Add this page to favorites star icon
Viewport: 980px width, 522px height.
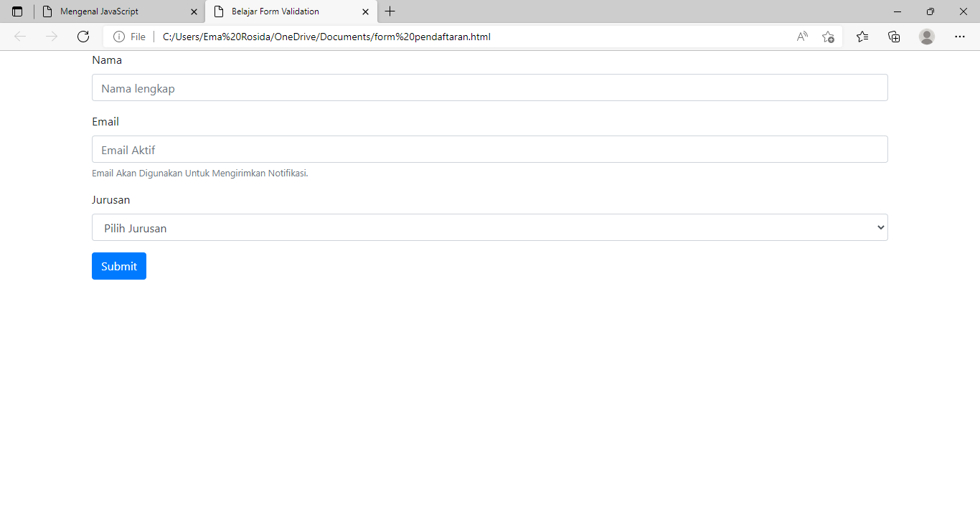[x=828, y=37]
